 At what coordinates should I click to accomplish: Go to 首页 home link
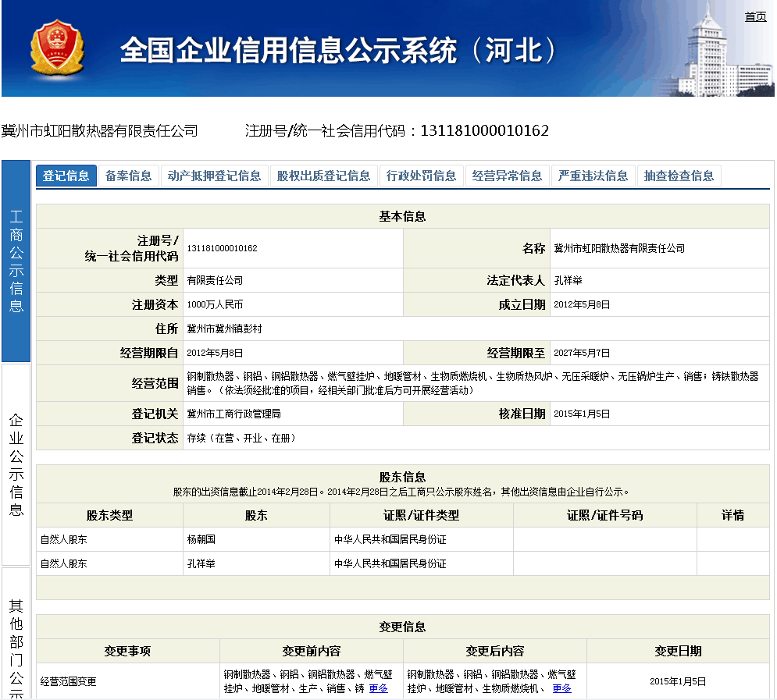pyautogui.click(x=755, y=17)
